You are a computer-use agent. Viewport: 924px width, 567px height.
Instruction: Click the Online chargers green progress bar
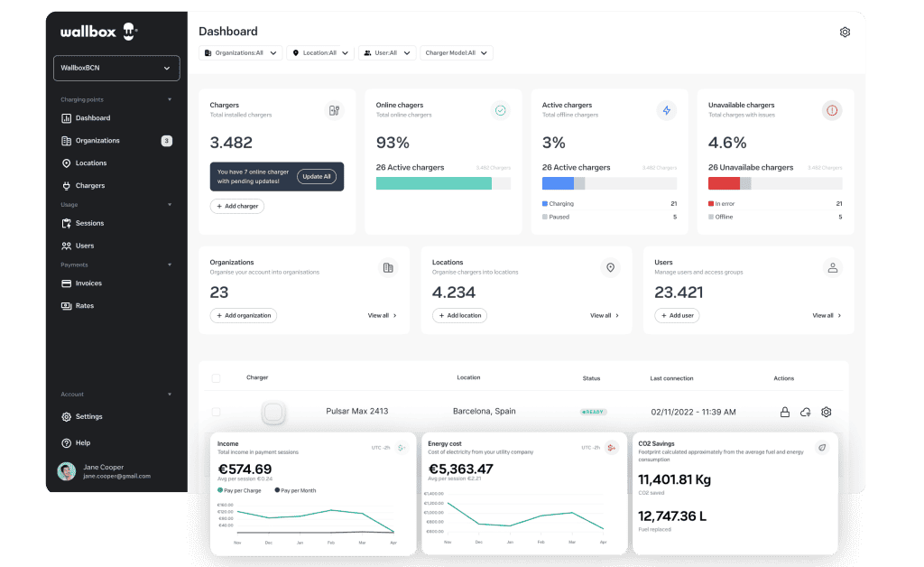point(433,183)
